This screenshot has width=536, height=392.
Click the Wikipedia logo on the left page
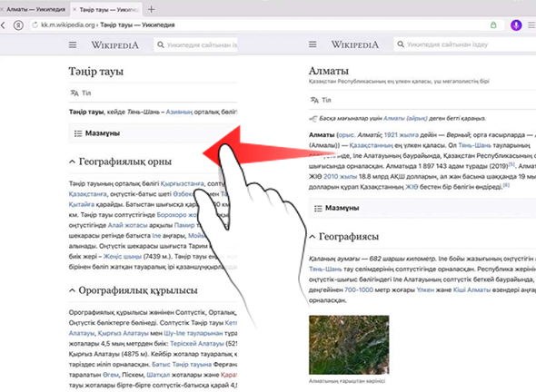pyautogui.click(x=114, y=45)
